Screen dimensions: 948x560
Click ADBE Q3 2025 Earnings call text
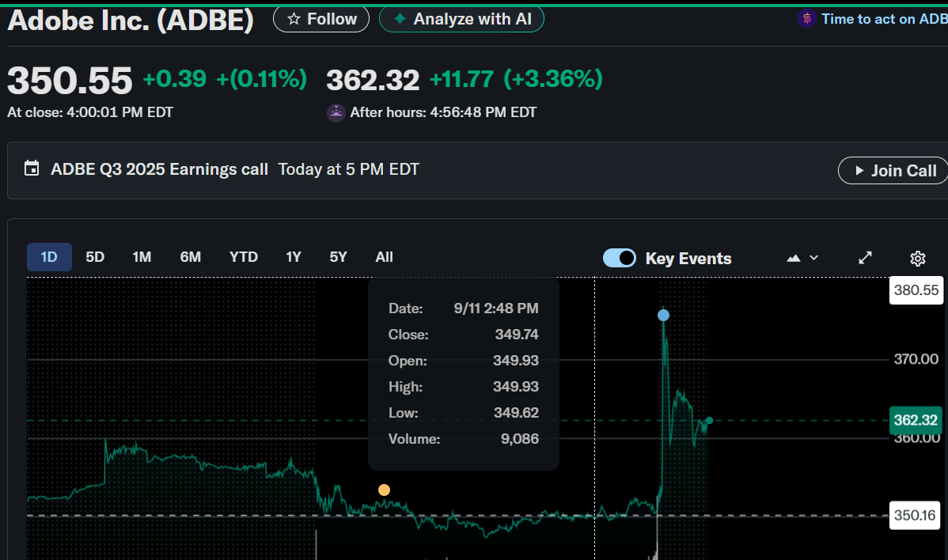[160, 169]
